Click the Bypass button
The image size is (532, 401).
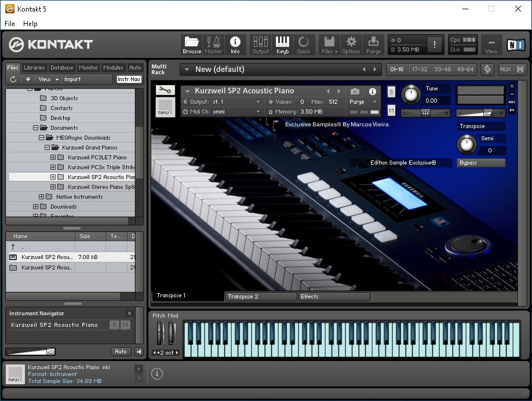point(481,163)
